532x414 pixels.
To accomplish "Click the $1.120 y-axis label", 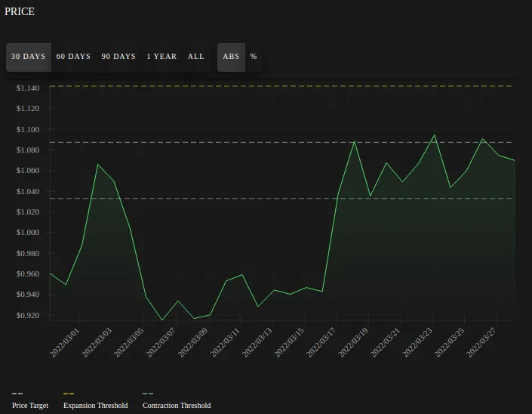I will coord(28,108).
